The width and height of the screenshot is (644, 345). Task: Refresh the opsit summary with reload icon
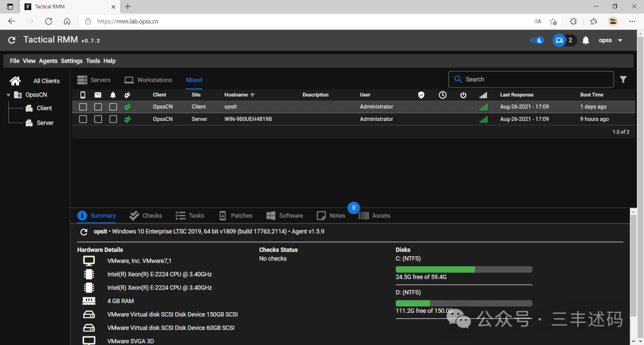pos(84,232)
